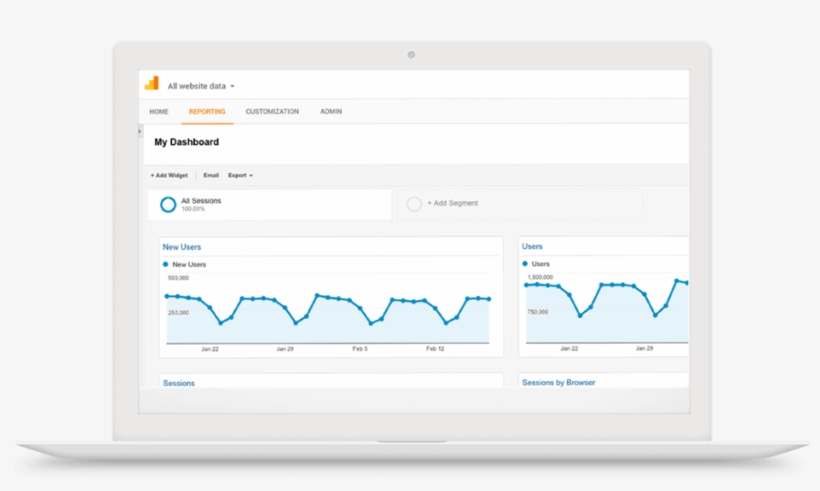Click the Jan 29 label in New Users chart
The width and height of the screenshot is (820, 491).
pos(285,349)
